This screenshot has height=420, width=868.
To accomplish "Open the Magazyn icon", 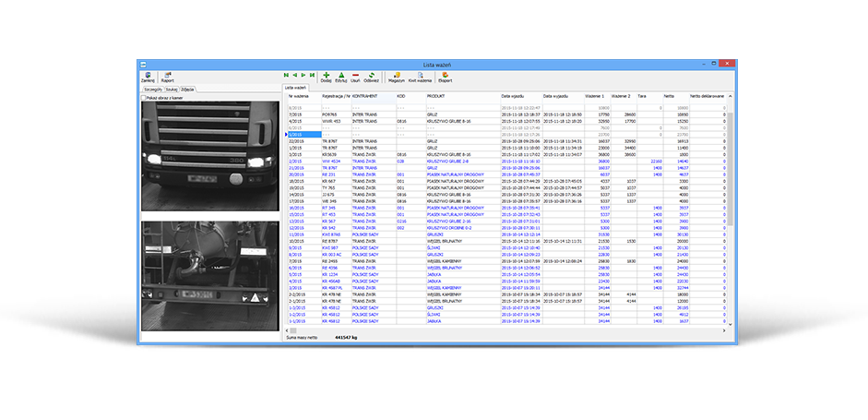I will [397, 76].
